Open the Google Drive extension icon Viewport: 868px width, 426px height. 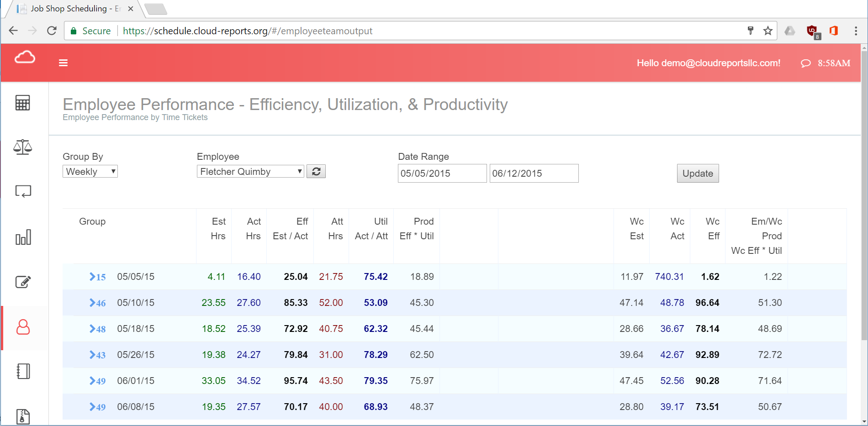coord(790,31)
